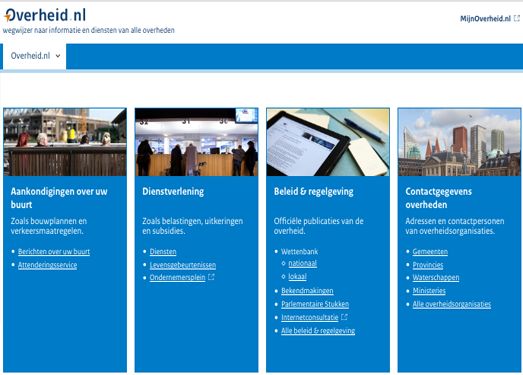Image resolution: width=523 pixels, height=375 pixels.
Task: Open Wettenbank nationaal link
Action: [x=303, y=263]
